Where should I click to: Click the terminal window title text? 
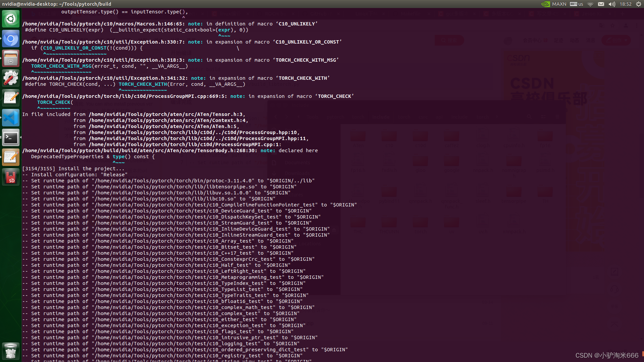pos(56,4)
